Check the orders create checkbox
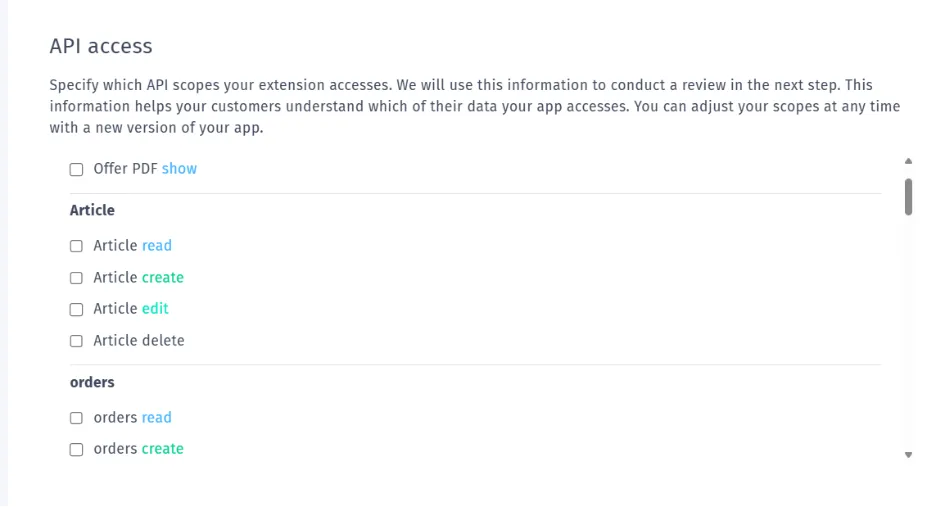 click(76, 449)
